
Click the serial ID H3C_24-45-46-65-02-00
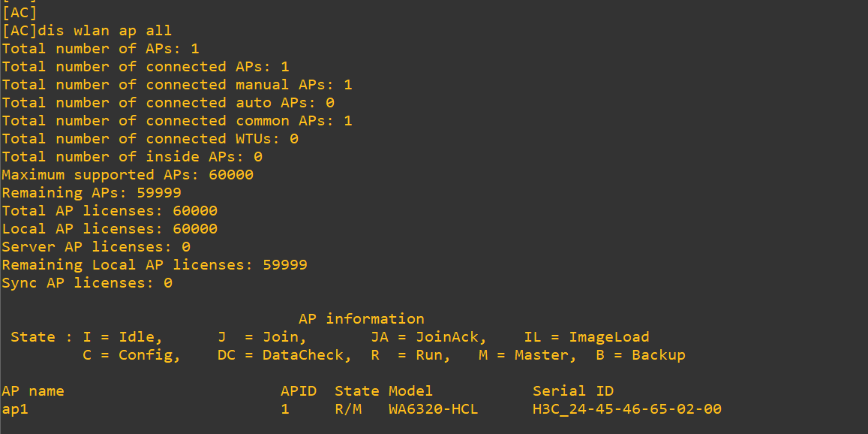(626, 409)
